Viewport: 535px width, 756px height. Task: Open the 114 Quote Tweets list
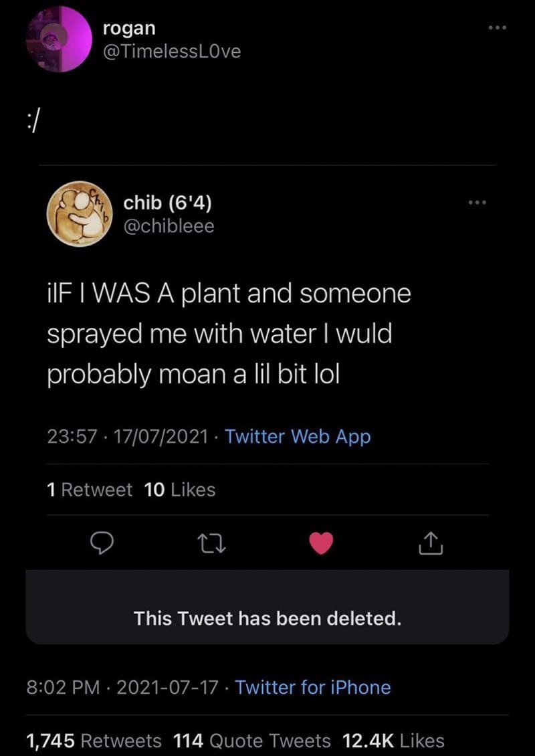coord(251,741)
